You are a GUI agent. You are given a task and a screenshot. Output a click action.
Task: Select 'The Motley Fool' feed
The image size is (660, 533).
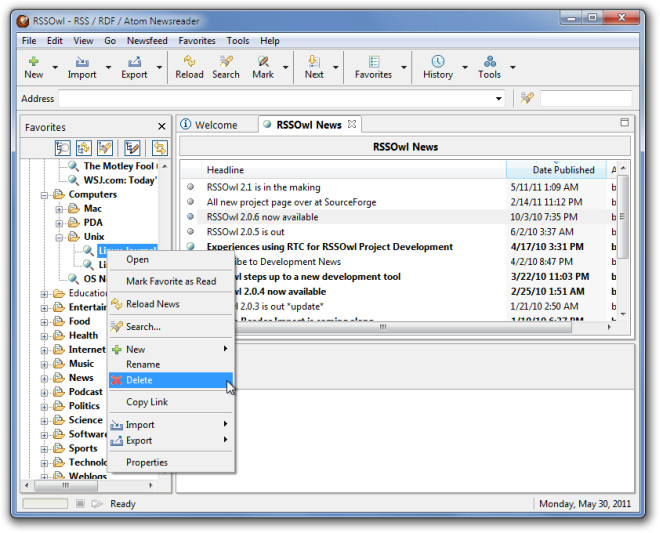click(120, 166)
